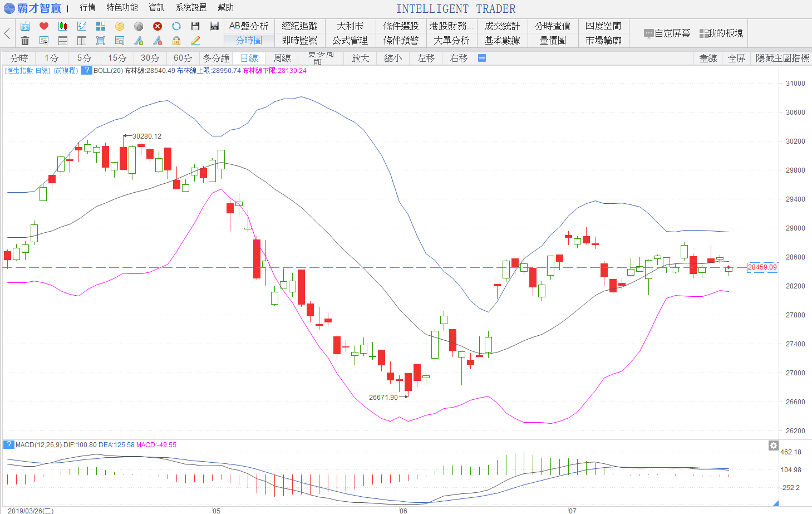Click the 放大 zoom in button
812x514 pixels.
tap(360, 58)
